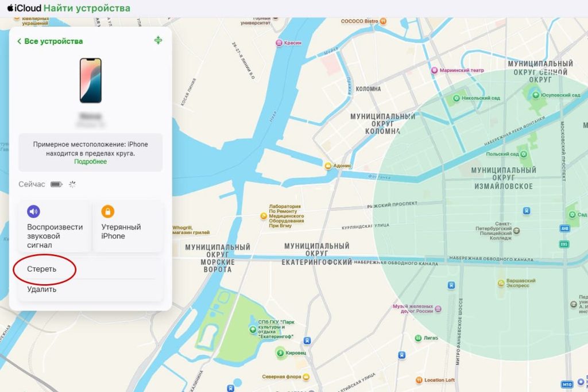Play sound with Воспроизвести звуковой сигнал
The height and width of the screenshot is (392, 588).
click(x=55, y=226)
